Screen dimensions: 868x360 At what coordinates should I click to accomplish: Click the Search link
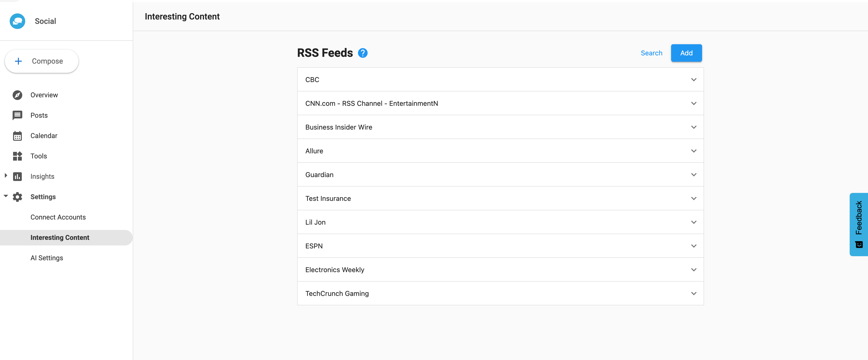(651, 53)
